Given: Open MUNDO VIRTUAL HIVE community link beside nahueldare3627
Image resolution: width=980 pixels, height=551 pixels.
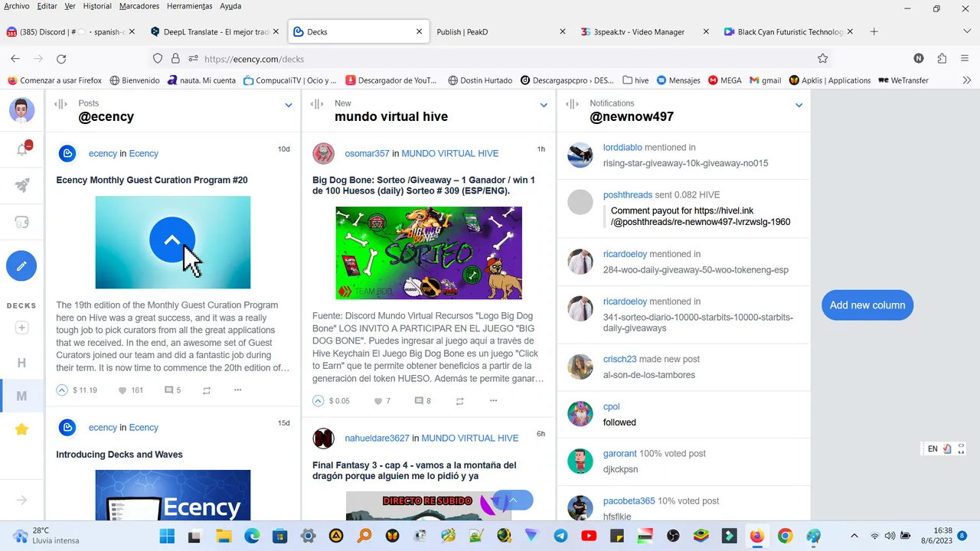Looking at the screenshot, I should (x=470, y=438).
